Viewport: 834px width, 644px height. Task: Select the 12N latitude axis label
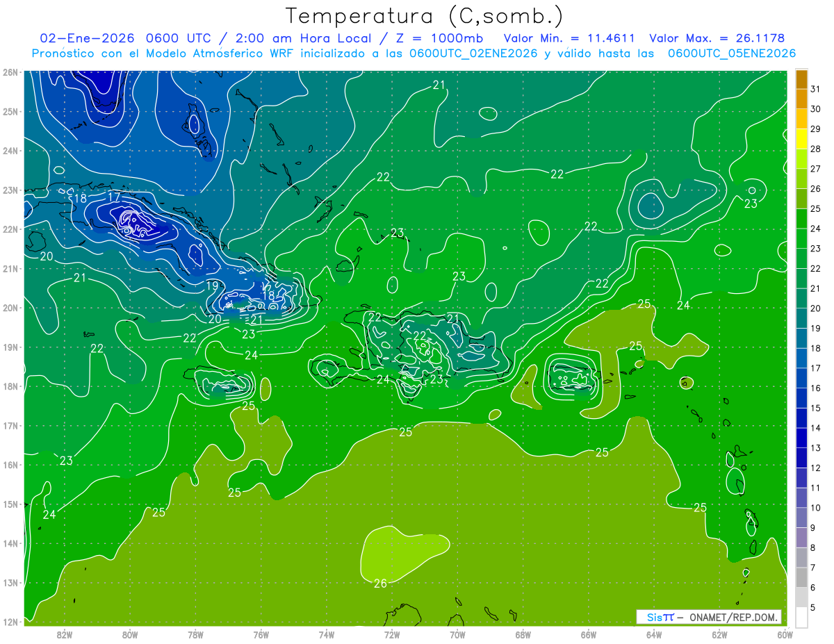click(10, 622)
